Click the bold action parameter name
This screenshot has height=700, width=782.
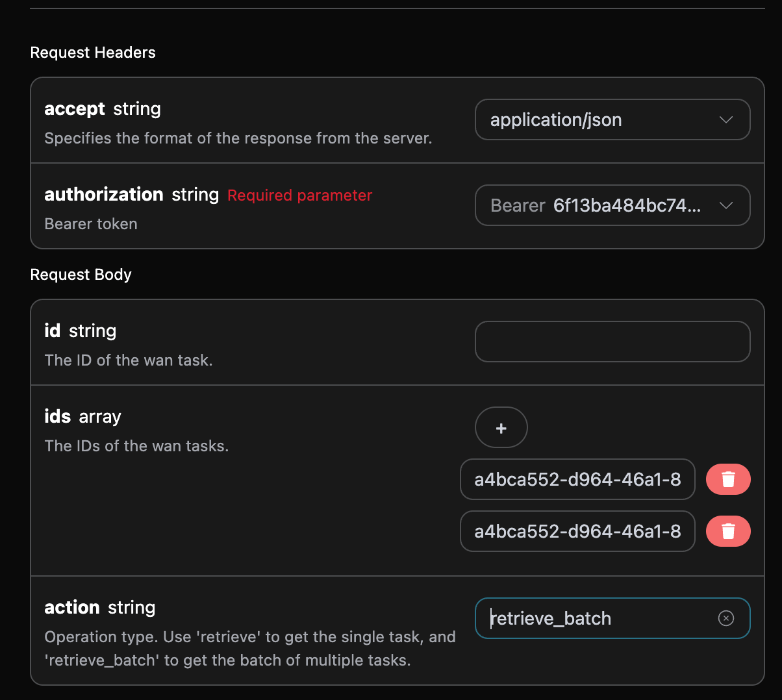point(72,608)
